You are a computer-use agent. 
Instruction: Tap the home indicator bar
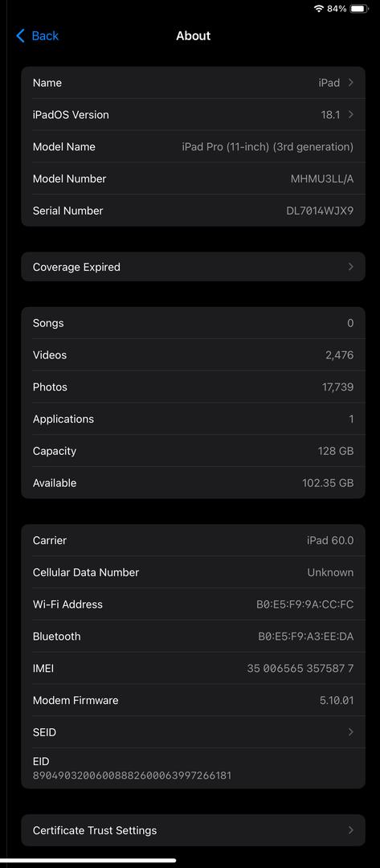pyautogui.click(x=88, y=860)
